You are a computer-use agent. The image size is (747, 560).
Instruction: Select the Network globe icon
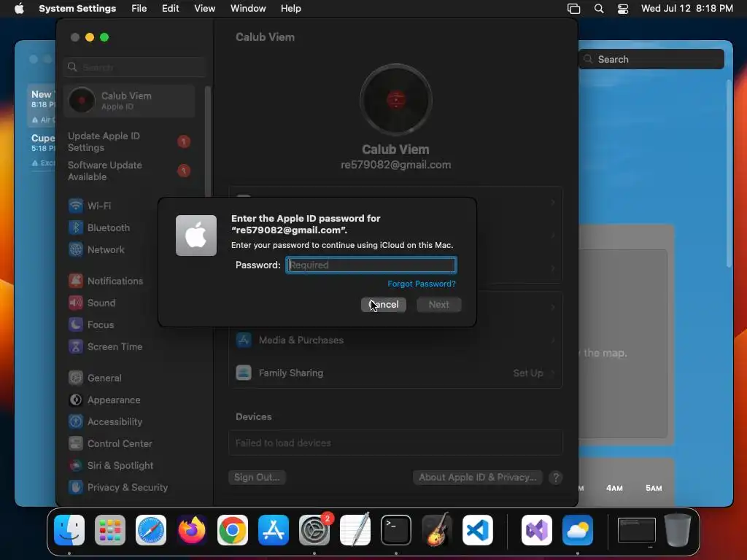pyautogui.click(x=75, y=249)
